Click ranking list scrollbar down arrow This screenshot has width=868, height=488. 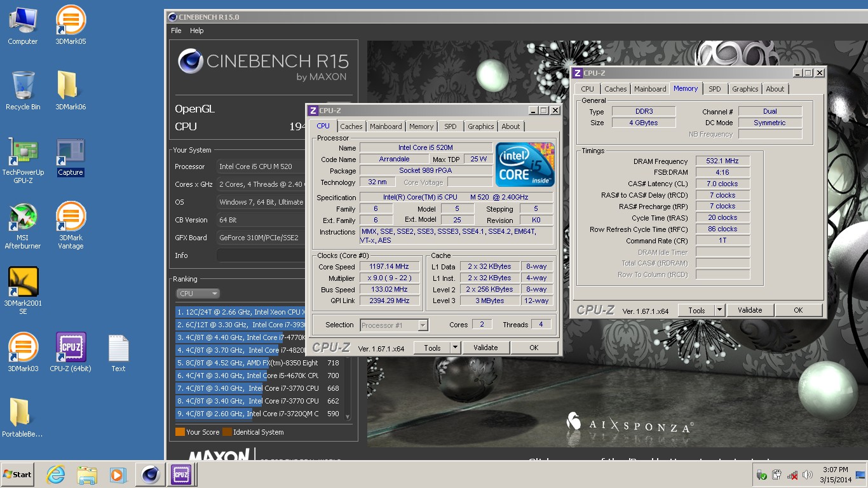pyautogui.click(x=347, y=416)
